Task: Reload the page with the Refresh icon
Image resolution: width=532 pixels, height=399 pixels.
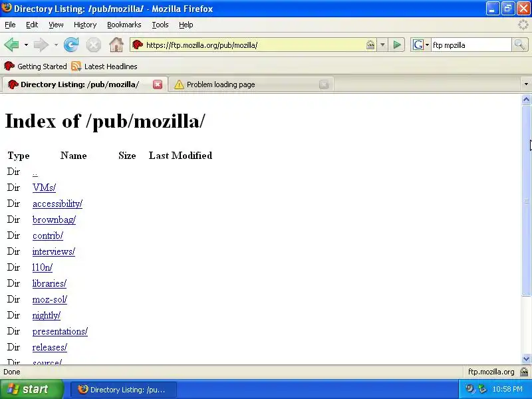Action: click(x=71, y=45)
